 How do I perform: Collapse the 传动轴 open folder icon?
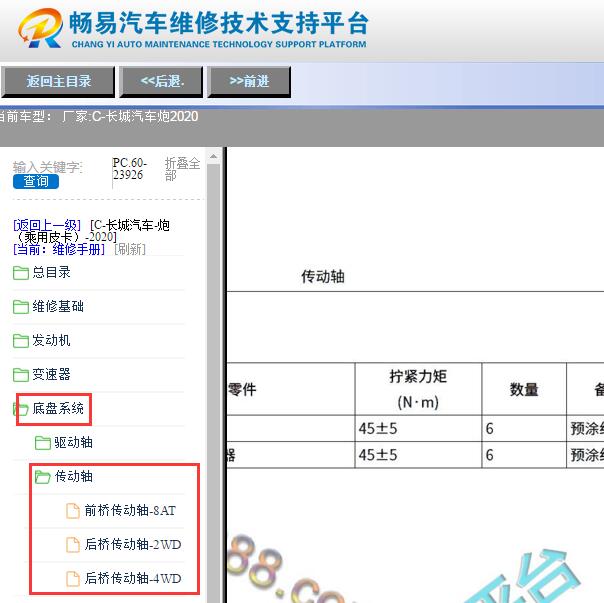[x=43, y=477]
